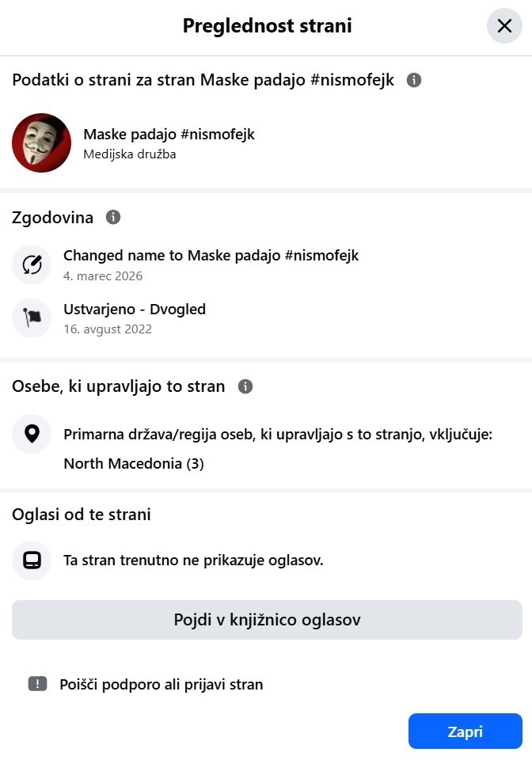Click the ads monitor icon
The height and width of the screenshot is (760, 532).
(x=32, y=560)
